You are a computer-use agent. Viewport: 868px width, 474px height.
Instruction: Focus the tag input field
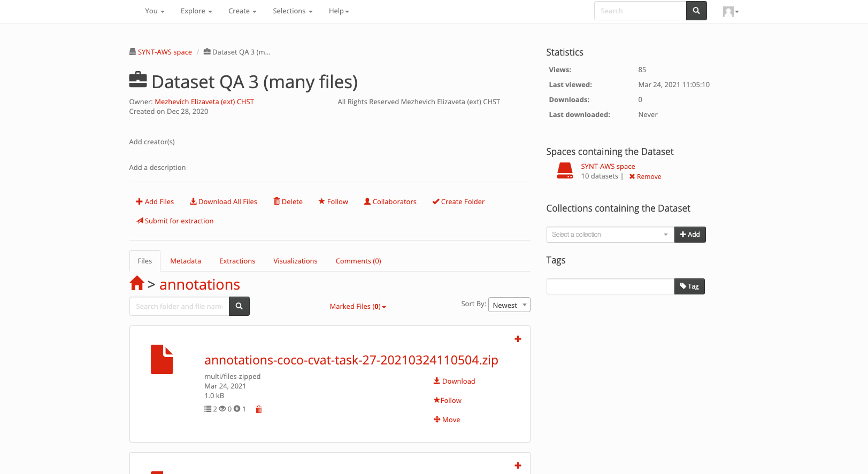click(x=610, y=286)
